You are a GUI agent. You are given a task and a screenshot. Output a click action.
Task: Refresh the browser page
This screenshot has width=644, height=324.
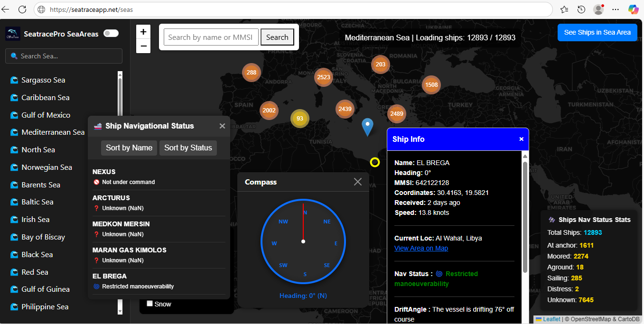[x=22, y=9]
